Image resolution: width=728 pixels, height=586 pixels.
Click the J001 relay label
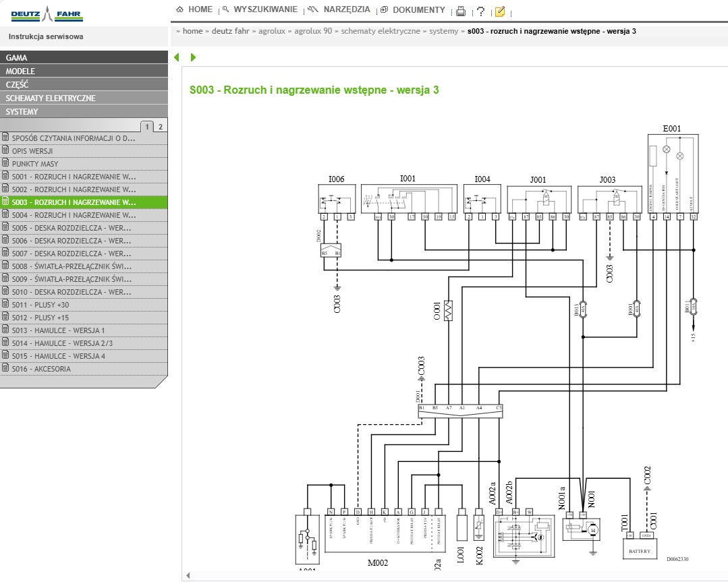pyautogui.click(x=538, y=179)
